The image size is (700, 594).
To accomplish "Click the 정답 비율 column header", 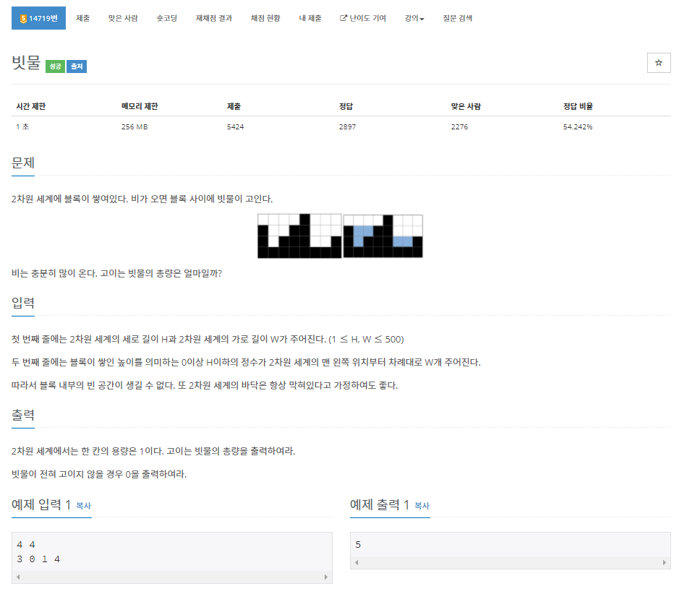I will point(578,106).
